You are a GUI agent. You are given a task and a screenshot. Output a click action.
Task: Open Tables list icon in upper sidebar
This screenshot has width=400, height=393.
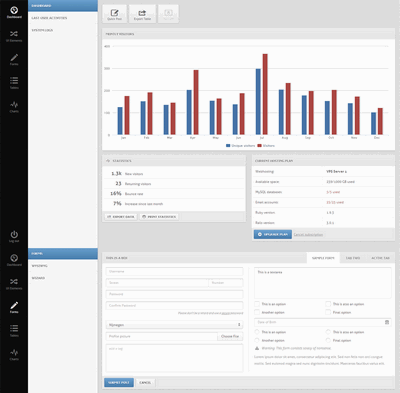[x=14, y=81]
